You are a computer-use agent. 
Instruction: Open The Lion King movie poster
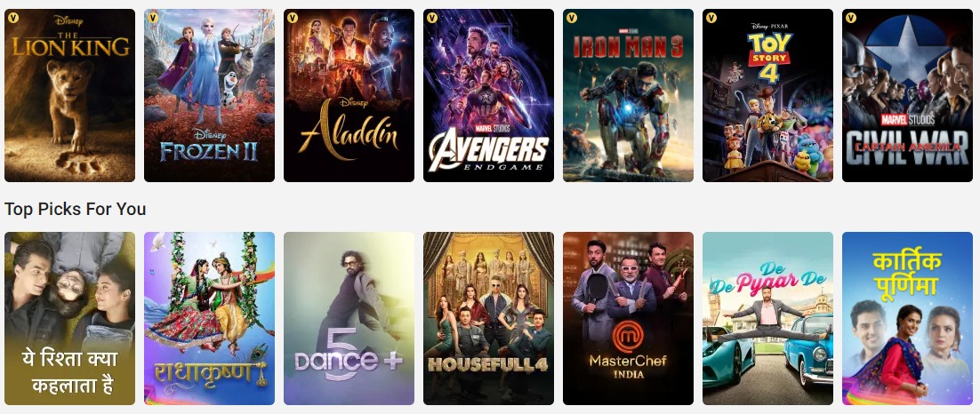click(x=69, y=95)
